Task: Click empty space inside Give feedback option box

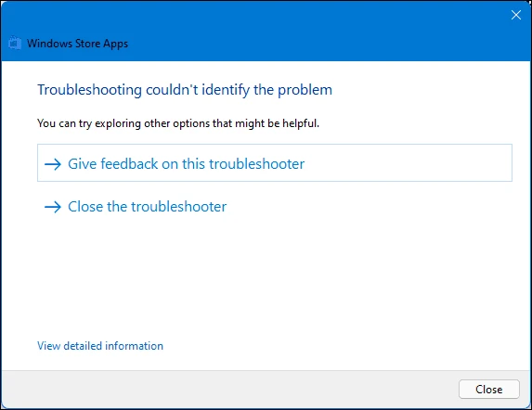Action: (408, 163)
